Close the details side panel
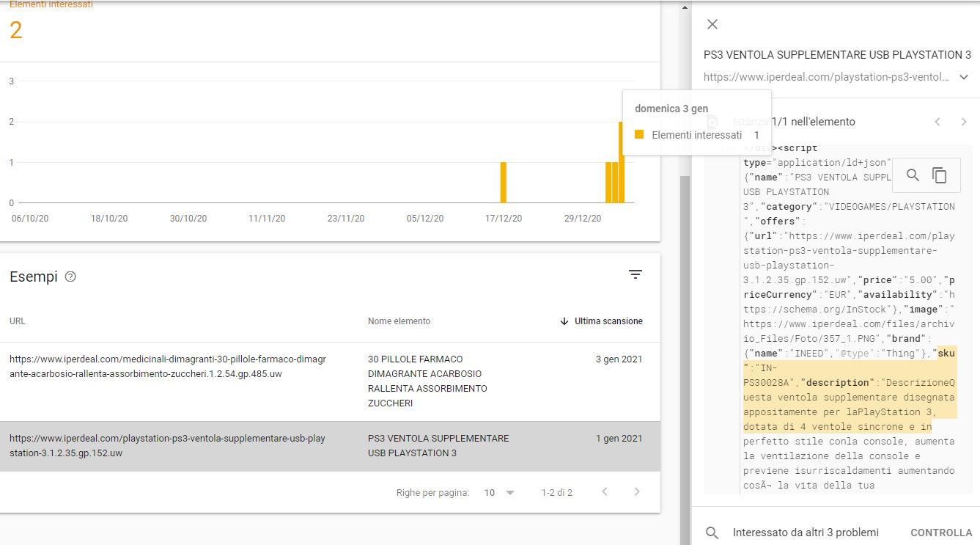 712,24
